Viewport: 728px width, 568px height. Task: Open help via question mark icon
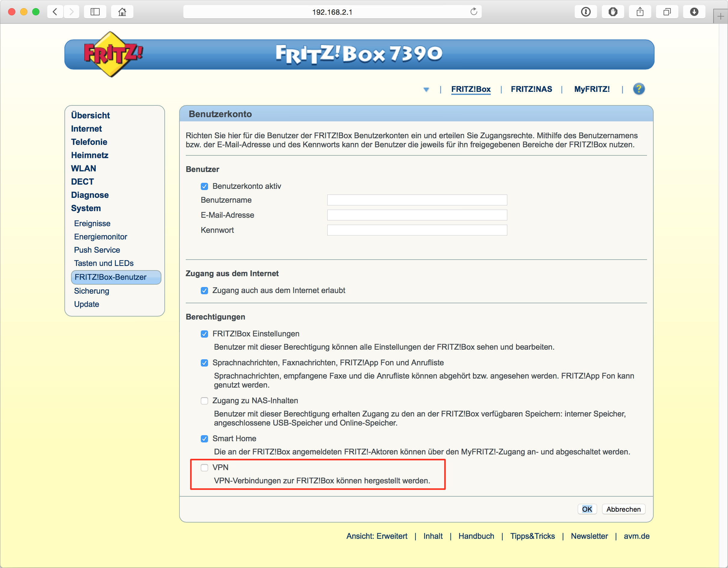point(639,89)
